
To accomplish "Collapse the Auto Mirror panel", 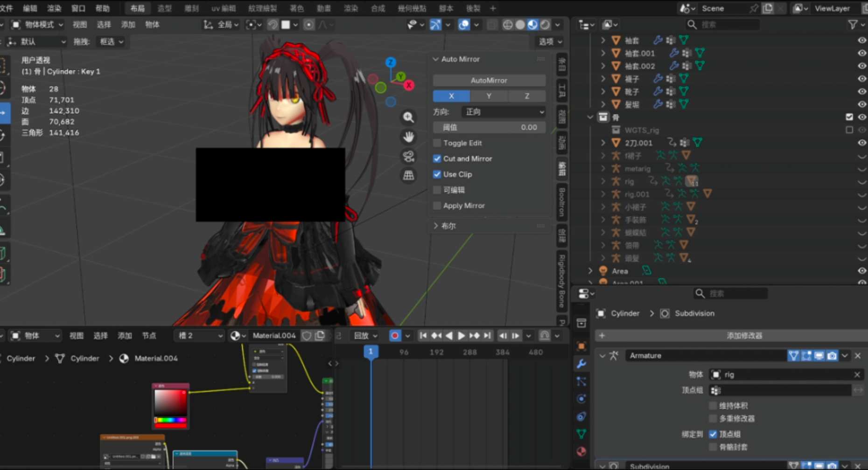I will (x=436, y=59).
